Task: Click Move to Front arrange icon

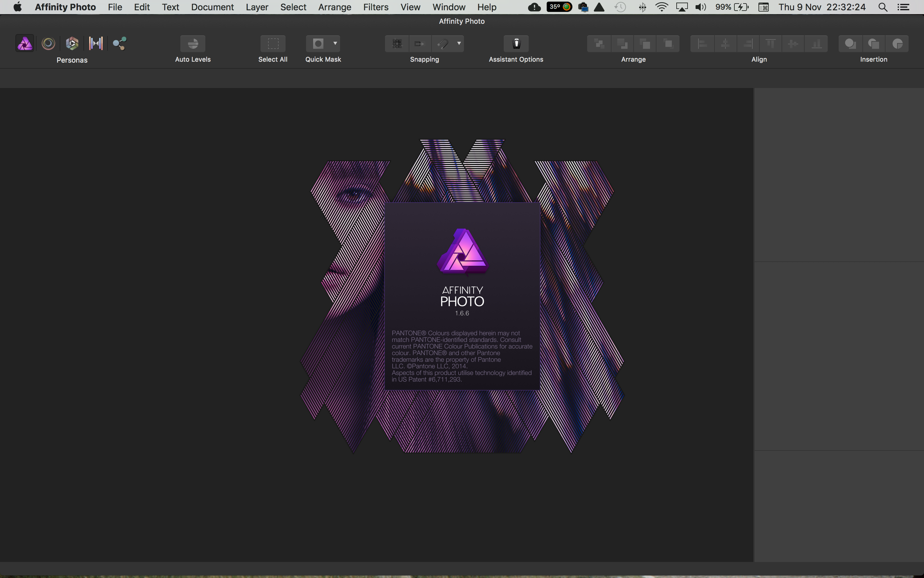Action: (668, 44)
